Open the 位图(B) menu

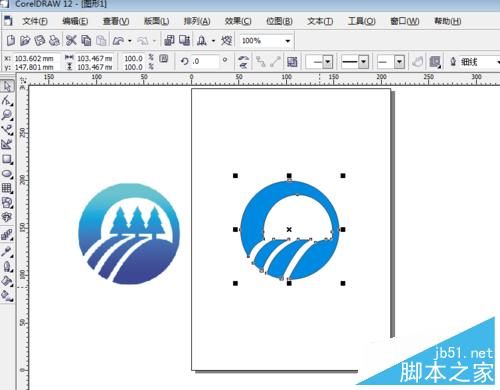tap(279, 21)
